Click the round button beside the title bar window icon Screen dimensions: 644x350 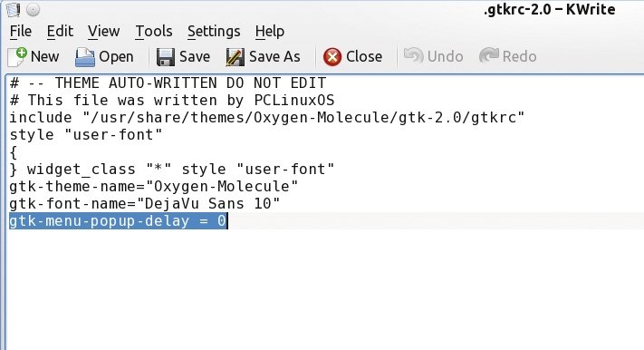point(34,9)
